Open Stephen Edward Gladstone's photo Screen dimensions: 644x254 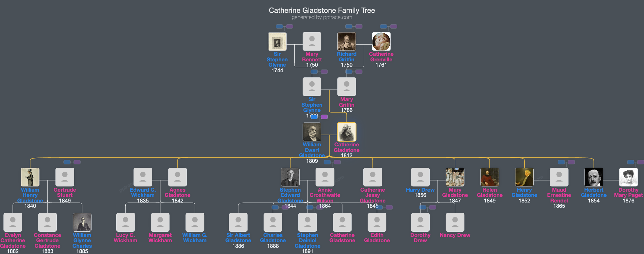click(x=290, y=177)
